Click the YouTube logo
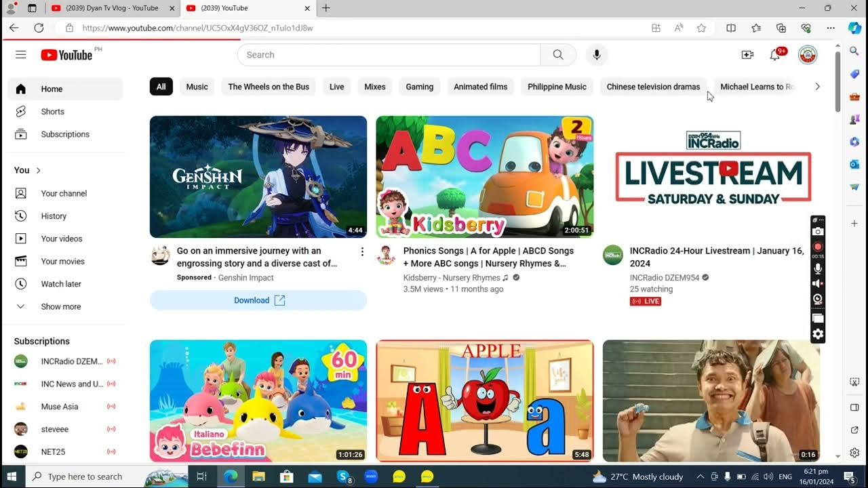This screenshot has width=868, height=488. pos(66,55)
